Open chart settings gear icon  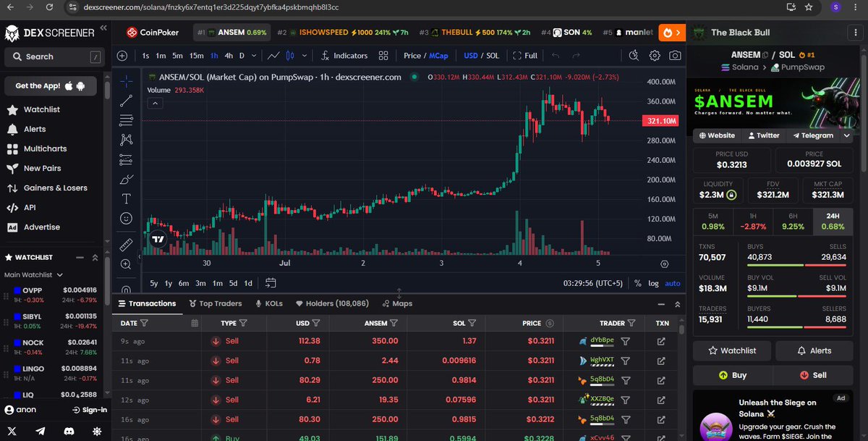pos(655,56)
